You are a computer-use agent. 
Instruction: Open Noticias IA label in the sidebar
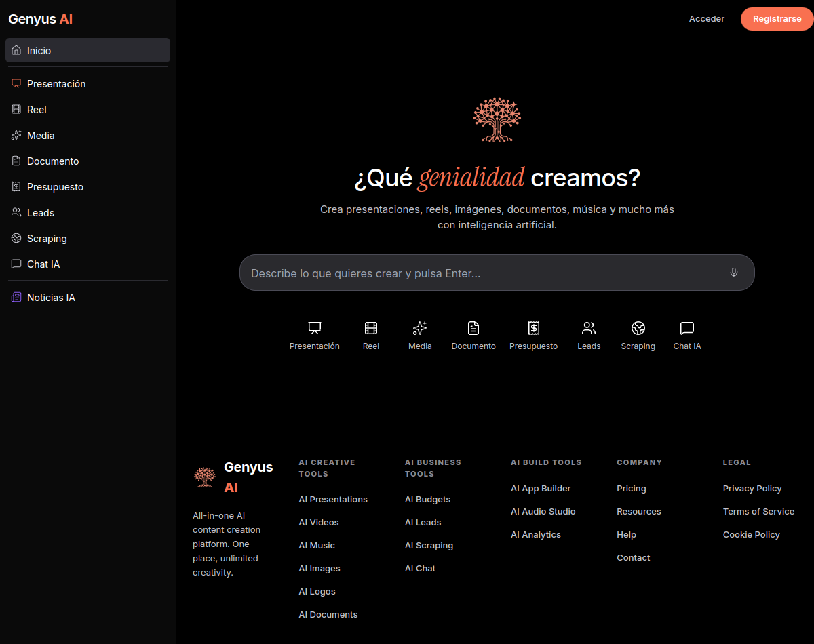pyautogui.click(x=51, y=298)
